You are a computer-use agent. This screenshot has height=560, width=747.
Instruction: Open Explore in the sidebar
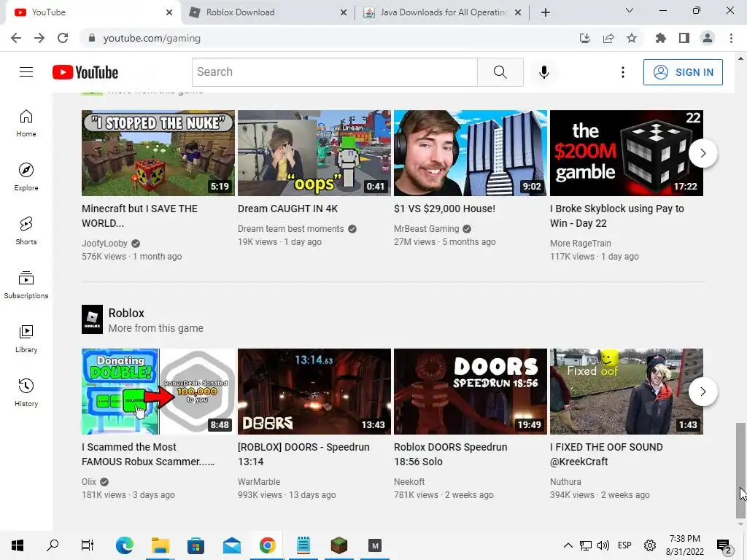26,176
